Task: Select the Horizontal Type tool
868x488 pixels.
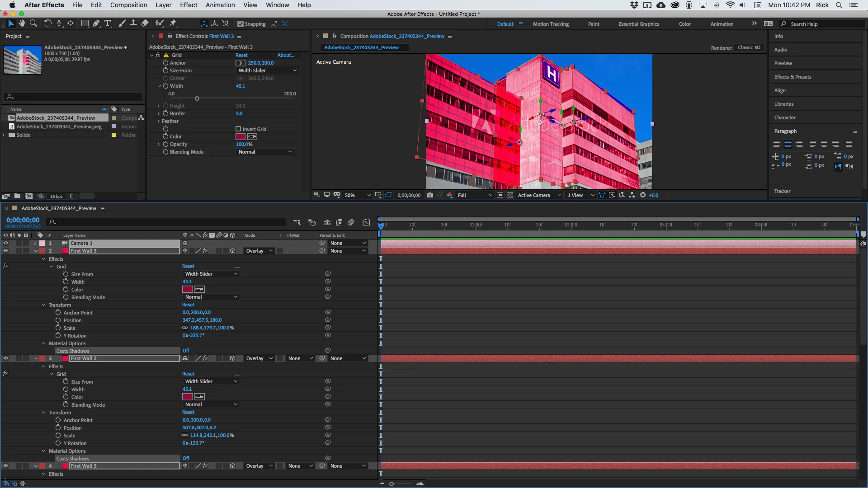Action: [x=108, y=23]
